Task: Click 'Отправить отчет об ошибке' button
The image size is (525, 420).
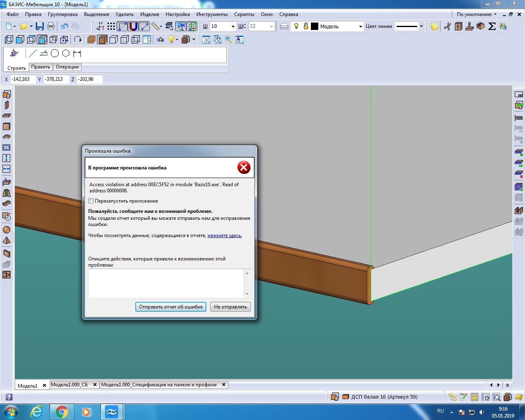Action: 171,307
